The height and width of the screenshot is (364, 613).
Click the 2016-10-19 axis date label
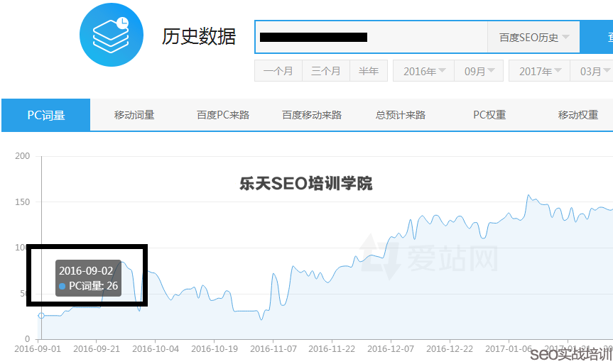pyautogui.click(x=215, y=349)
